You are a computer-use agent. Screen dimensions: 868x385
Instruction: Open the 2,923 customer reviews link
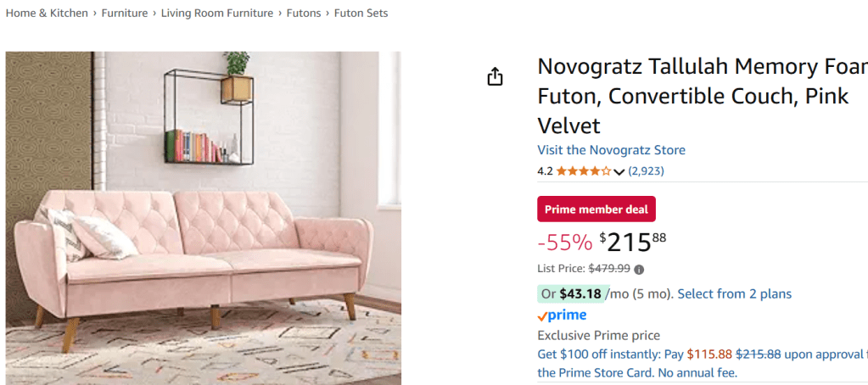[x=646, y=171]
